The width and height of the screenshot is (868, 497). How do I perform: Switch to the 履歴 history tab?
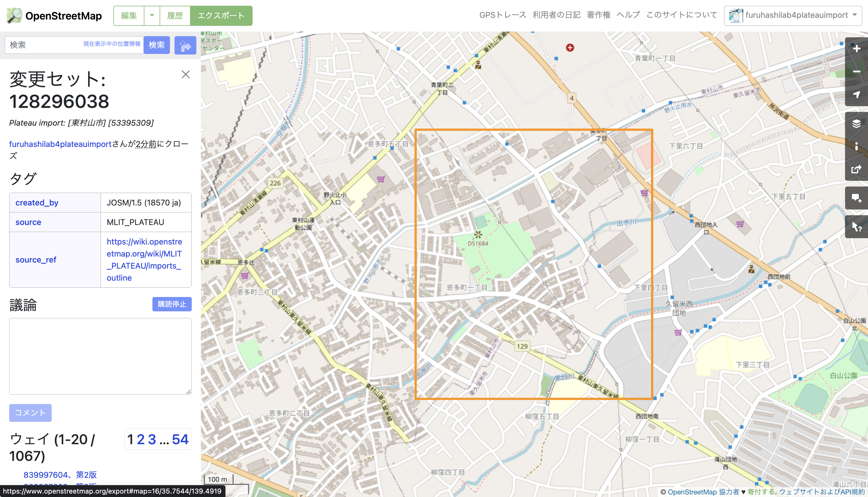tap(175, 15)
